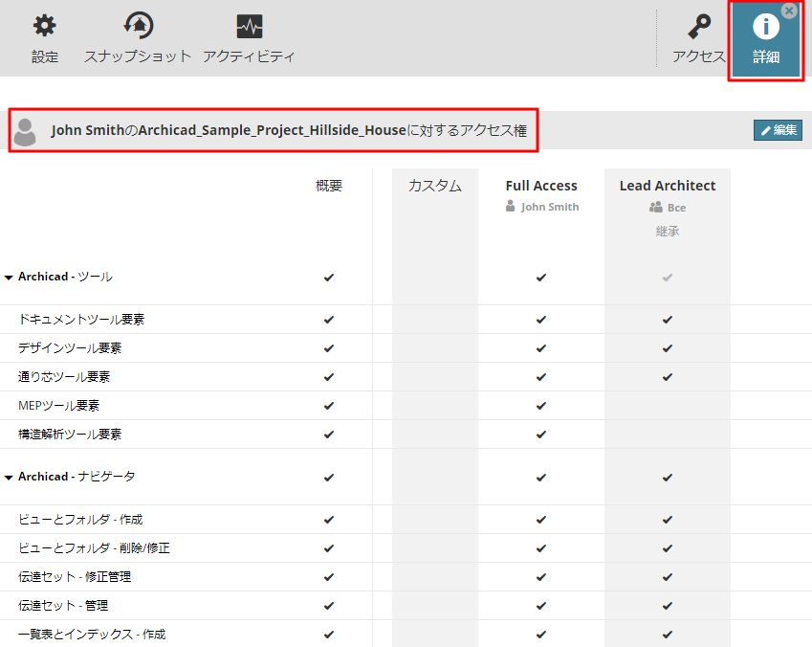Select the 詳細 info tab
The height and width of the screenshot is (647, 812).
[x=766, y=40]
